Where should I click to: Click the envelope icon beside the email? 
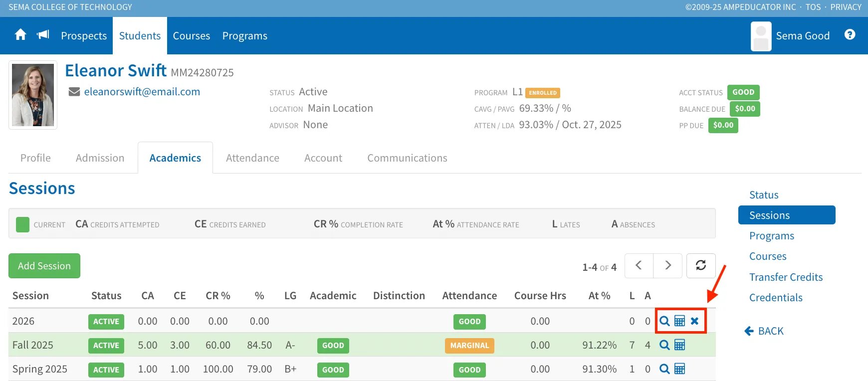click(x=74, y=92)
